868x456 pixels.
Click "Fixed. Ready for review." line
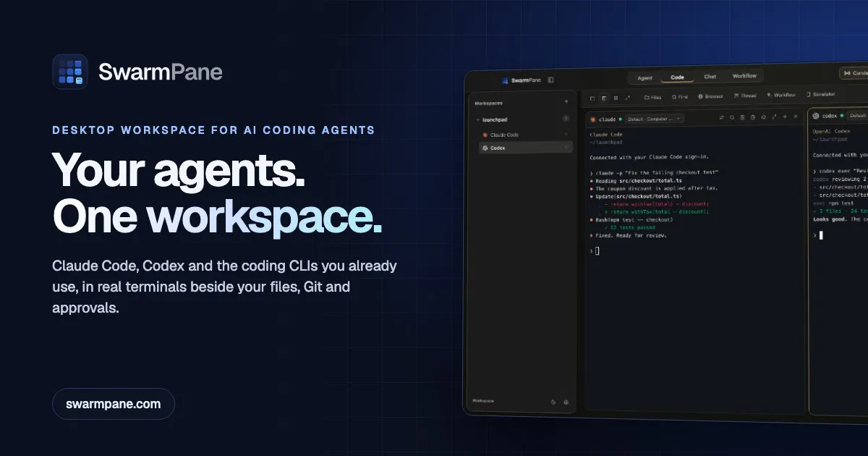tap(628, 235)
